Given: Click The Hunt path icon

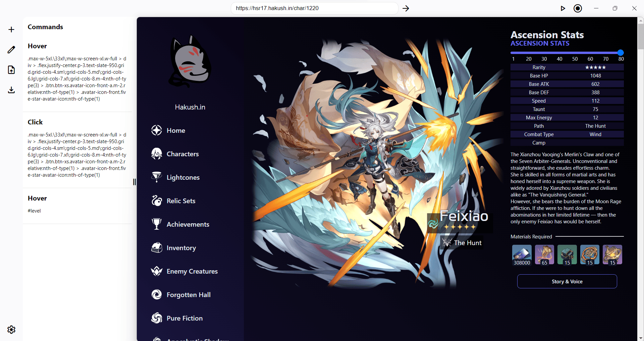Looking at the screenshot, I should [x=447, y=242].
